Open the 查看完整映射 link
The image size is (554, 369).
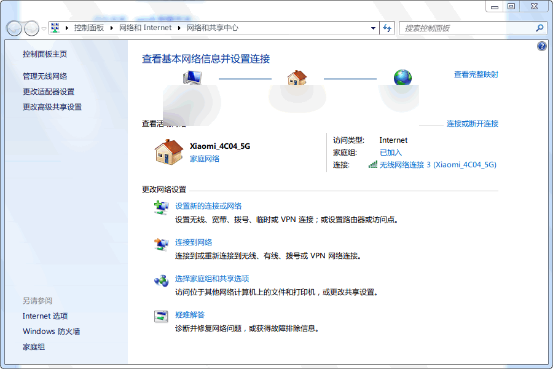[476, 75]
